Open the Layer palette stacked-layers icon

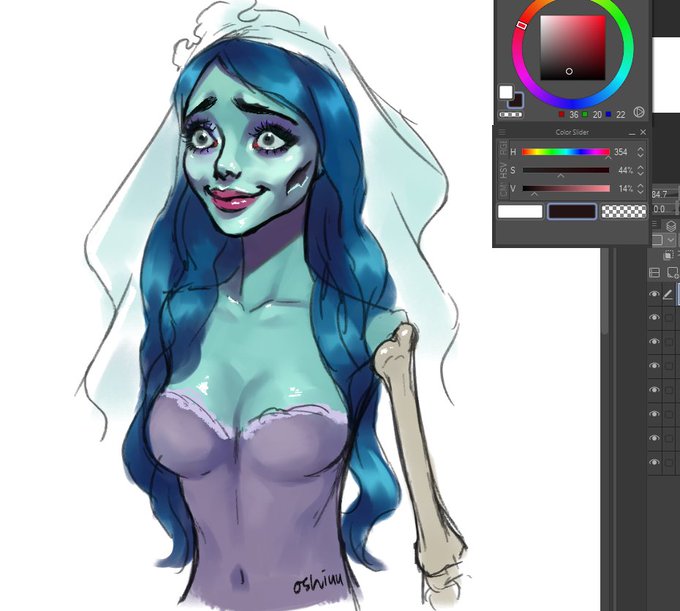click(670, 225)
